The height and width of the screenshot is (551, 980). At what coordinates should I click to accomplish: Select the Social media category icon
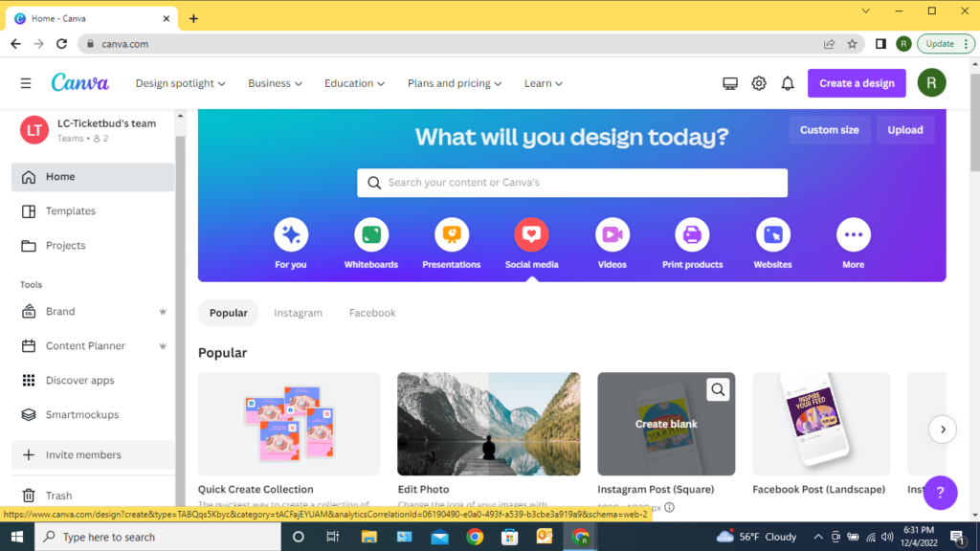click(x=532, y=235)
